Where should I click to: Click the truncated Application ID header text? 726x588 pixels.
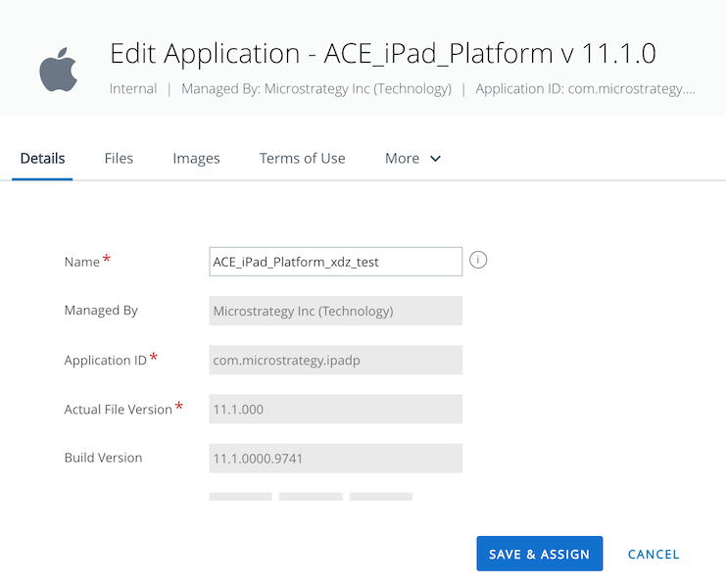coord(585,89)
